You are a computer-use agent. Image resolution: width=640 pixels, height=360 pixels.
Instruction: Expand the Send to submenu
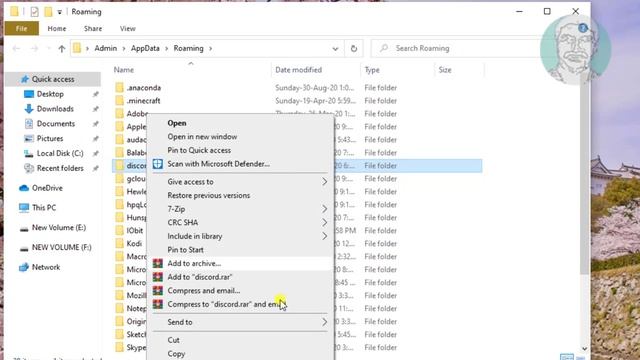pyautogui.click(x=324, y=322)
